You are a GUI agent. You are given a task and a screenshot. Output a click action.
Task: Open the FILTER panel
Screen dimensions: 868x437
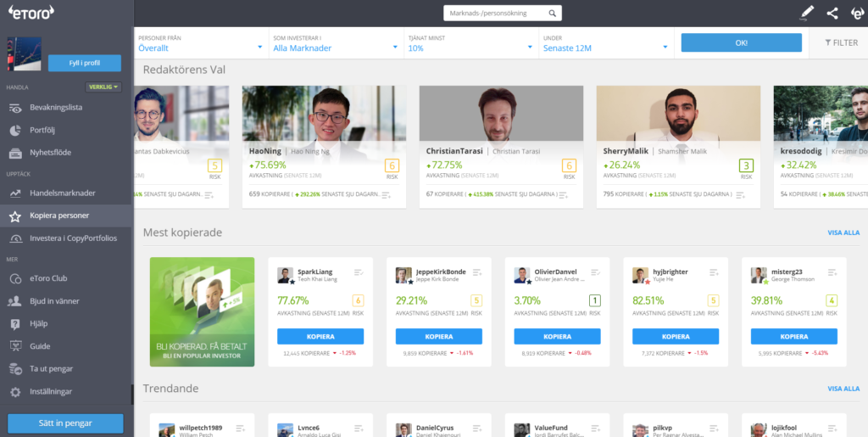click(x=841, y=42)
